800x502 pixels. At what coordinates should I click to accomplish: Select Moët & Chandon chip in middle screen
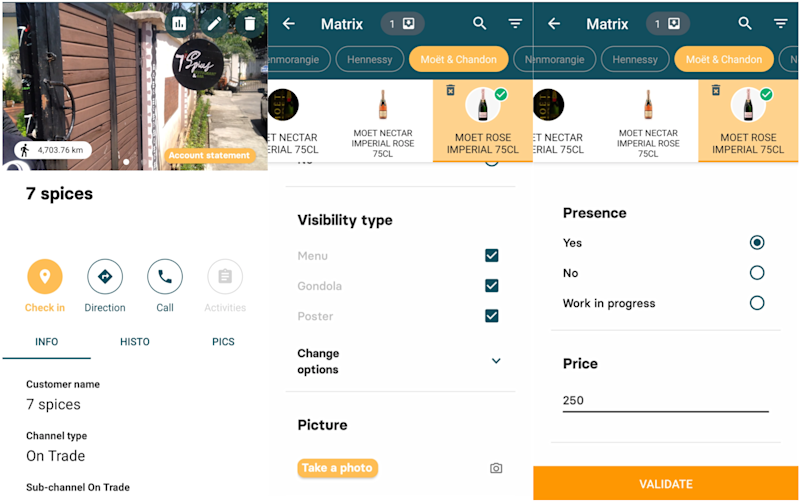(458, 60)
